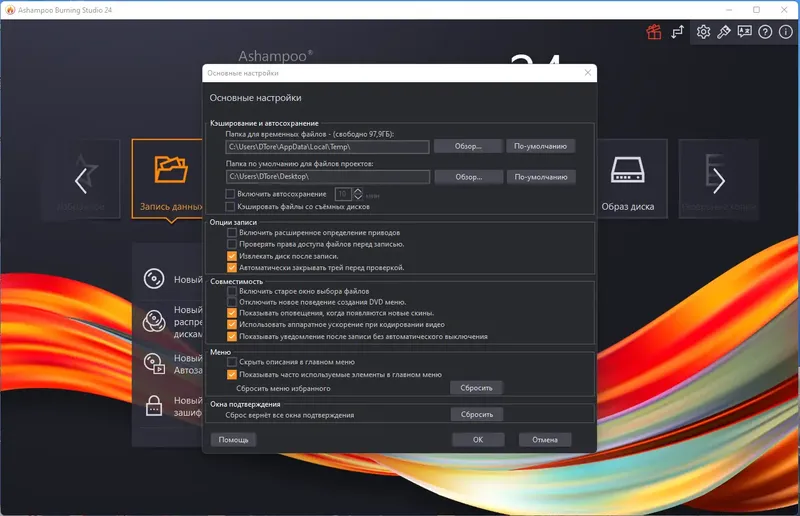
Task: Go to previous category with left arrow
Action: 81,181
